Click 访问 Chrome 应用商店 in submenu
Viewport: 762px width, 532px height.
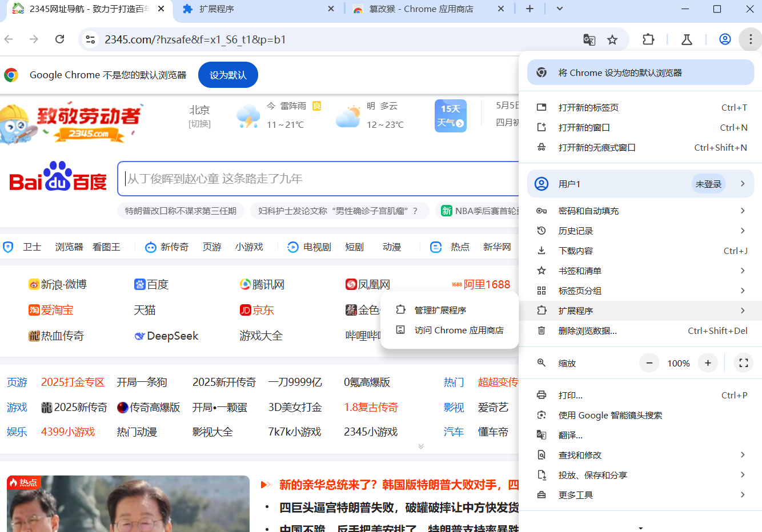pos(450,330)
